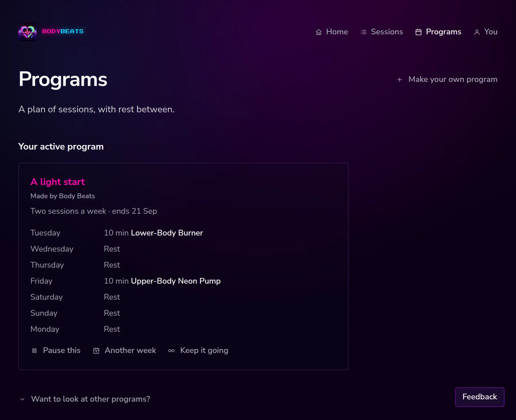Click Pause this on active program

tap(56, 350)
